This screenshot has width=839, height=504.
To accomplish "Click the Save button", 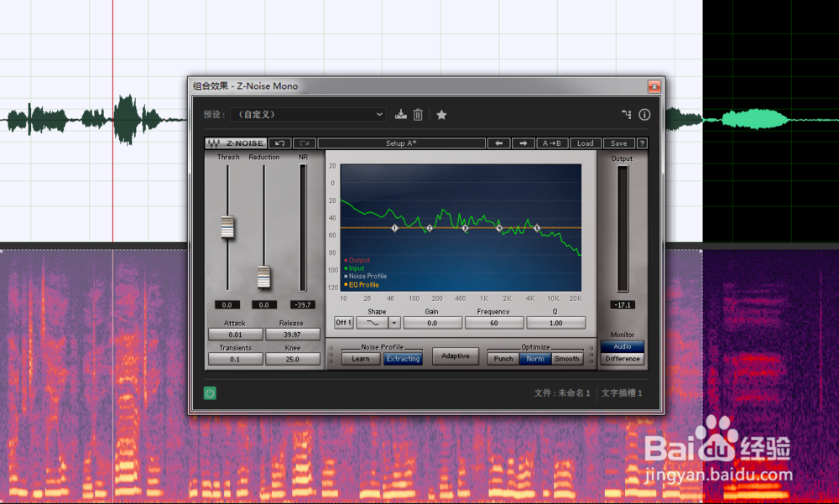I will click(x=618, y=143).
